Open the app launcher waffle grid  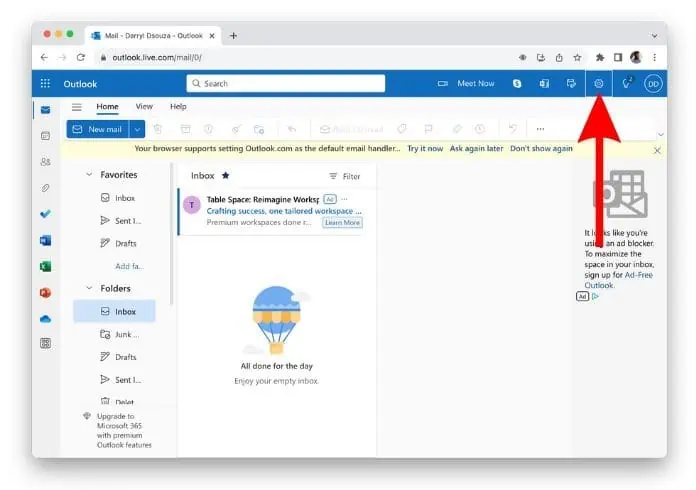click(x=45, y=84)
